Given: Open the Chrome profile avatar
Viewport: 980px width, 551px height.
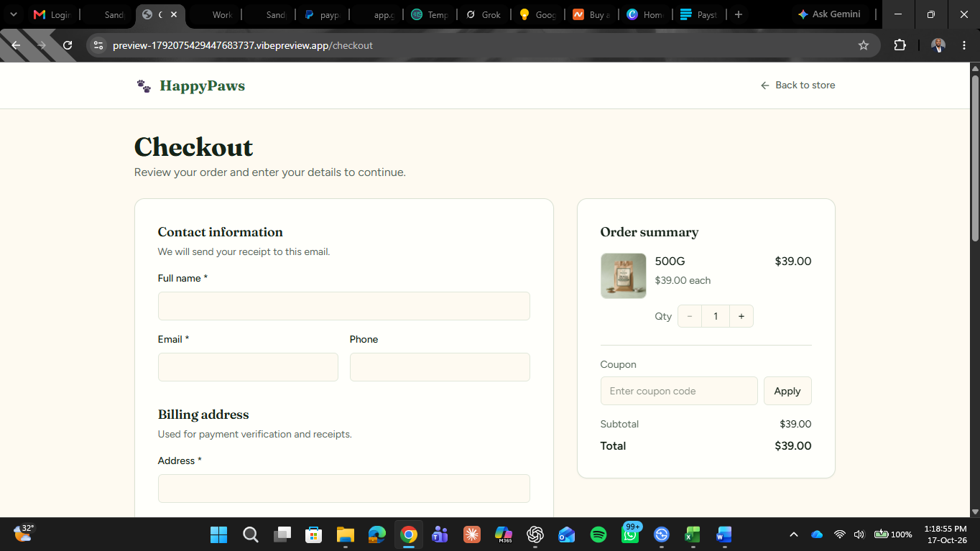Looking at the screenshot, I should click(x=938, y=45).
